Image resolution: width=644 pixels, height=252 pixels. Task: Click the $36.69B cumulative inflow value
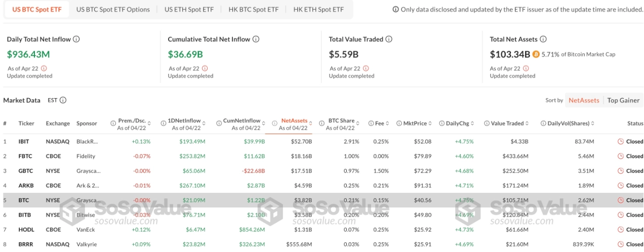[x=185, y=54]
